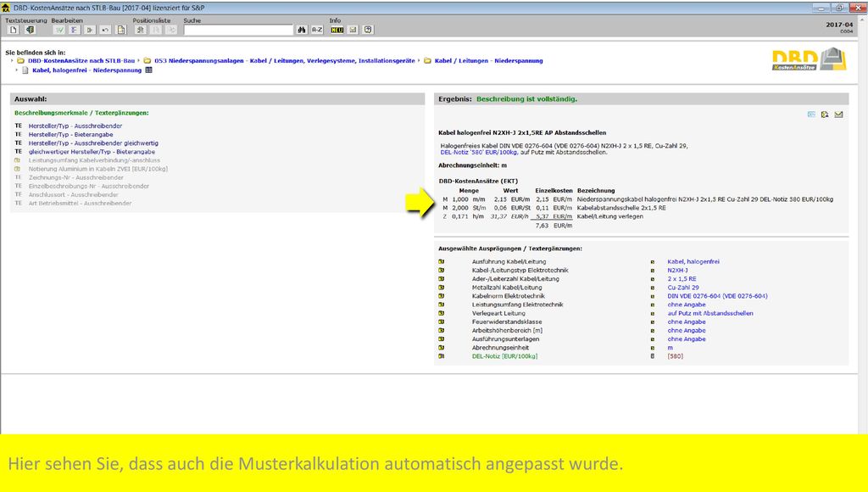Expand arrow before Kabel, halogenfrei breadcrumb entry

pyautogui.click(x=17, y=70)
